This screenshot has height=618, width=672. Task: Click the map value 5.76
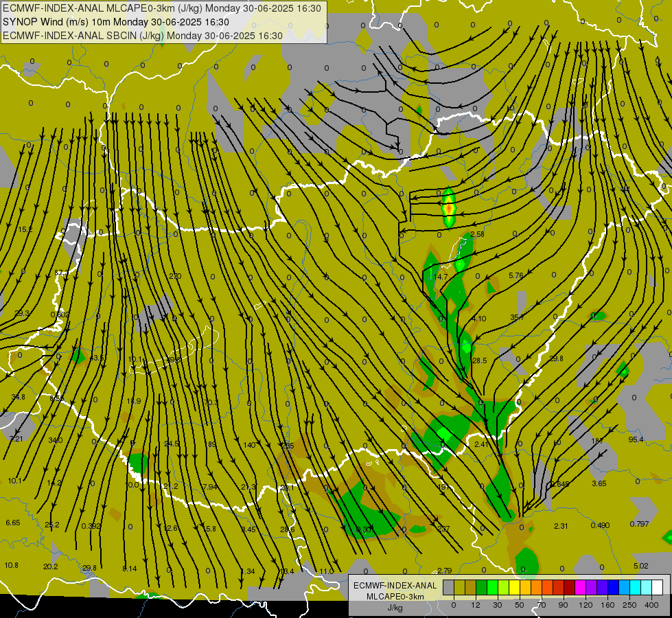[516, 275]
